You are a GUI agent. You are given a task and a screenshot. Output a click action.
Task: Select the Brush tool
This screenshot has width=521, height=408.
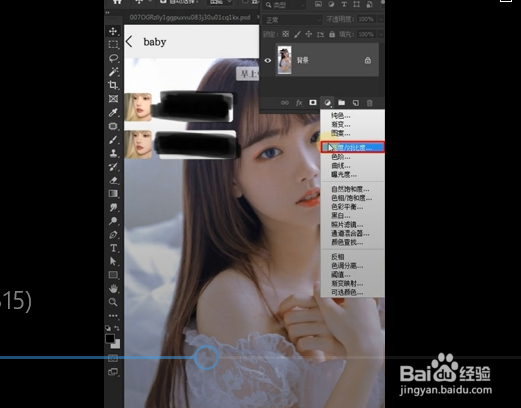[113, 140]
